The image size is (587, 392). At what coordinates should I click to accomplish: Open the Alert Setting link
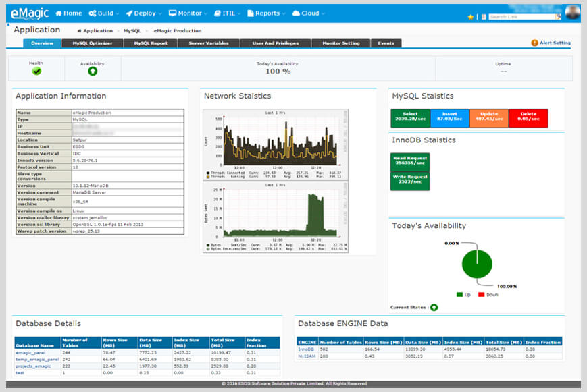(555, 43)
